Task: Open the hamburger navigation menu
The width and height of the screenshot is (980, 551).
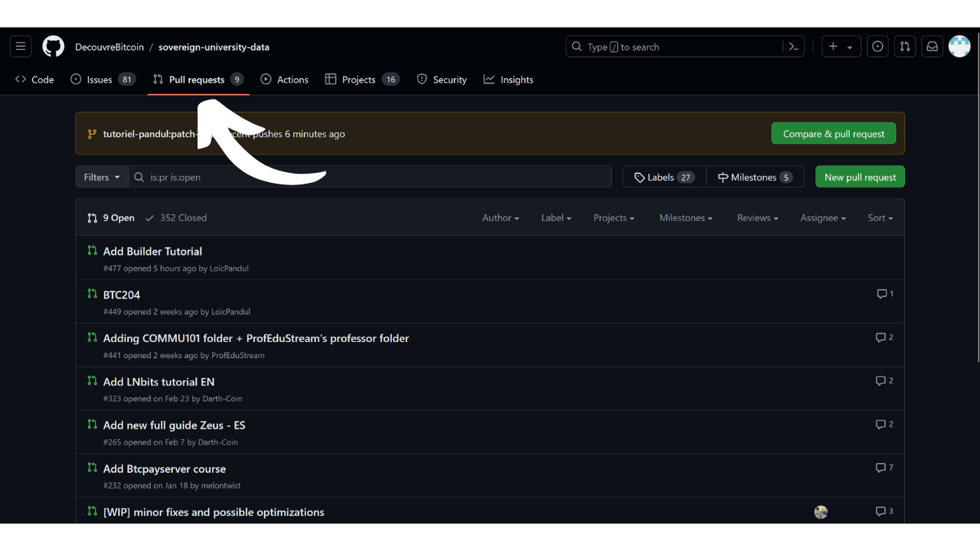Action: (21, 47)
